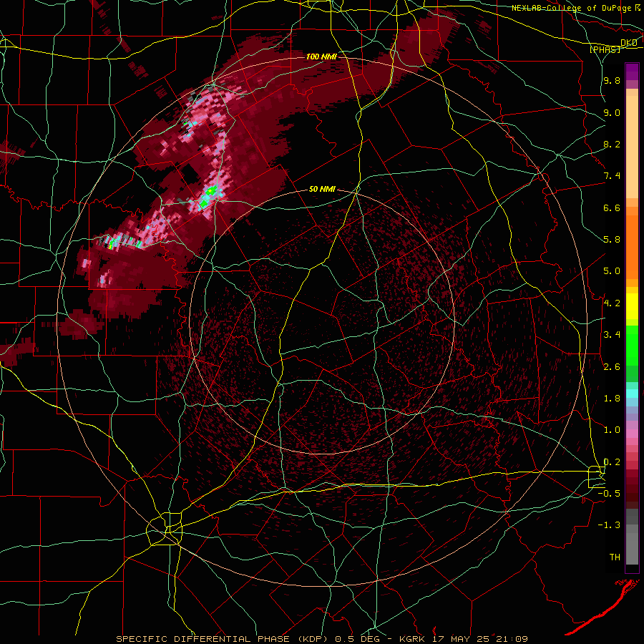644x644 pixels.
Task: Click the 9.8 value on the color scale
Action: tap(612, 81)
